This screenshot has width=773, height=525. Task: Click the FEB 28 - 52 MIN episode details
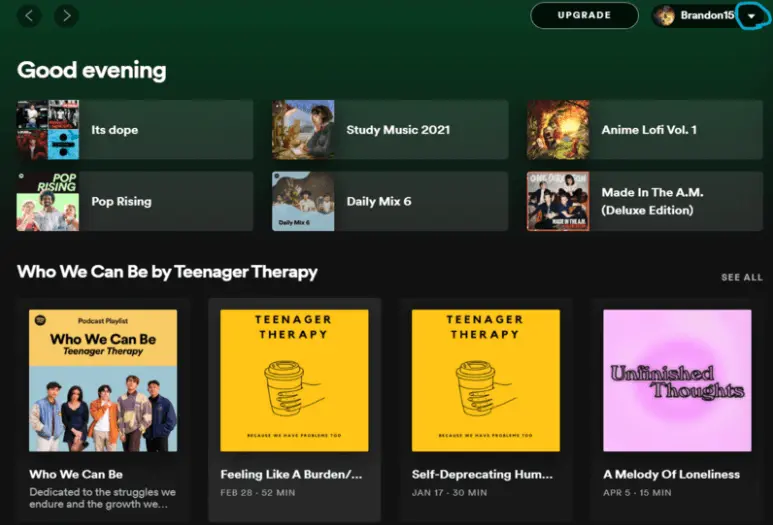[x=258, y=492]
